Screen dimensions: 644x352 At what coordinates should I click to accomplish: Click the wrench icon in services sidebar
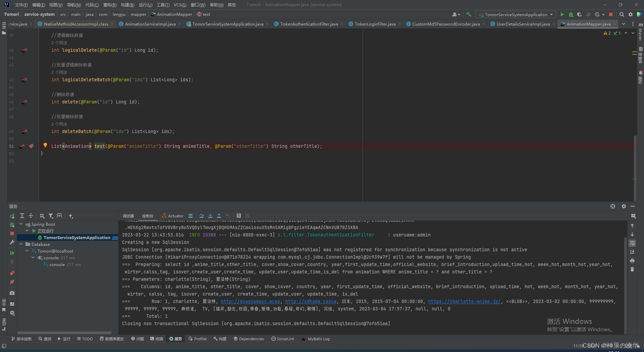(12, 242)
